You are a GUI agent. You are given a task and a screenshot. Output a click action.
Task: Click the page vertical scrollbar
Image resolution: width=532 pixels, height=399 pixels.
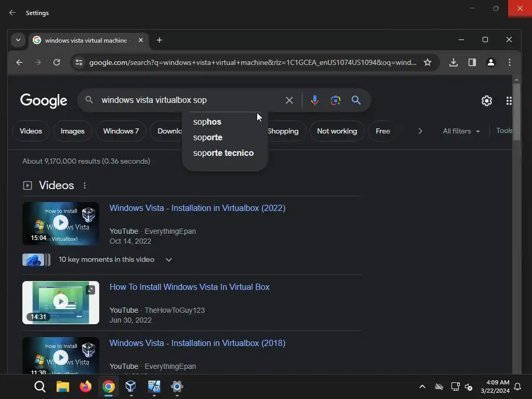(516, 111)
